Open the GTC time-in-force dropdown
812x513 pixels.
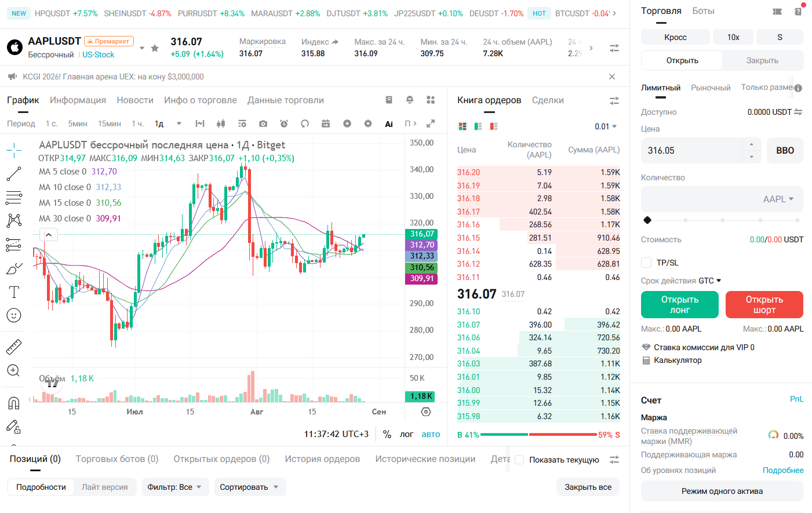click(x=710, y=281)
